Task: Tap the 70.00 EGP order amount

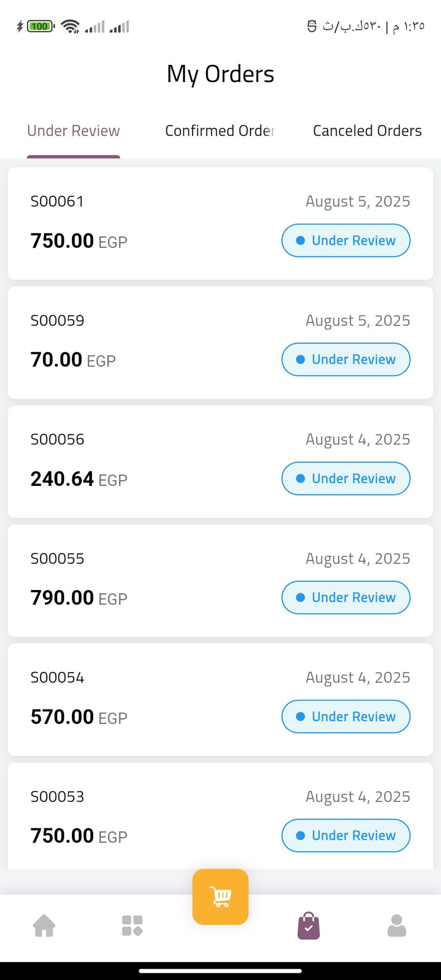Action: [x=73, y=360]
